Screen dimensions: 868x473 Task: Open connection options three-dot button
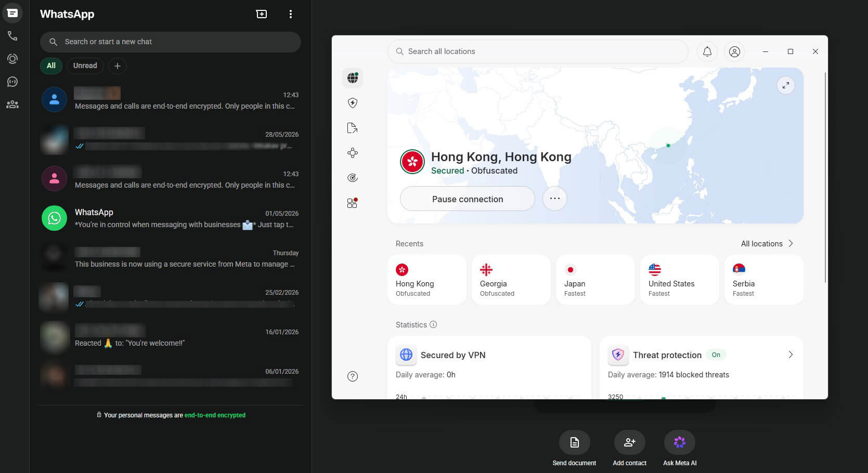point(555,199)
